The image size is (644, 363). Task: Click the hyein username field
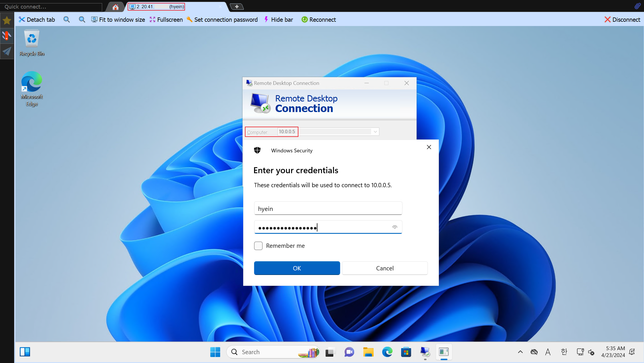point(328,209)
